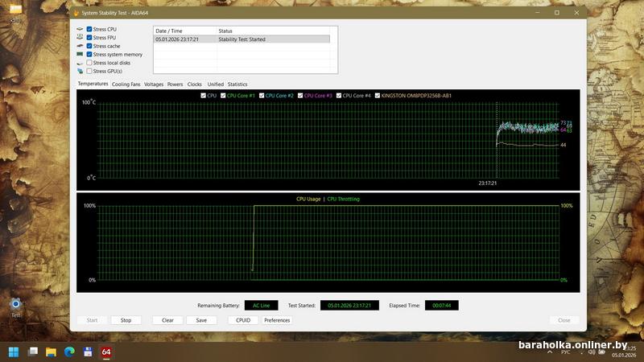Viewport: 644px width, 362px height.
Task: Open the Windows Start menu
Action: [x=14, y=352]
